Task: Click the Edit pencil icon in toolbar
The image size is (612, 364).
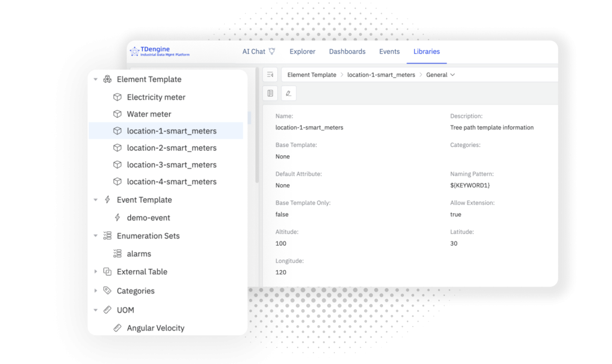Action: 289,93
